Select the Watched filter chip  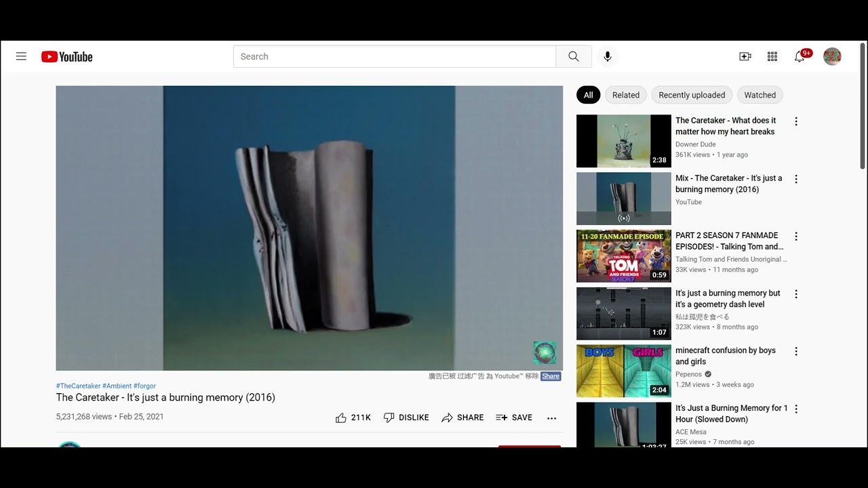[x=760, y=95]
